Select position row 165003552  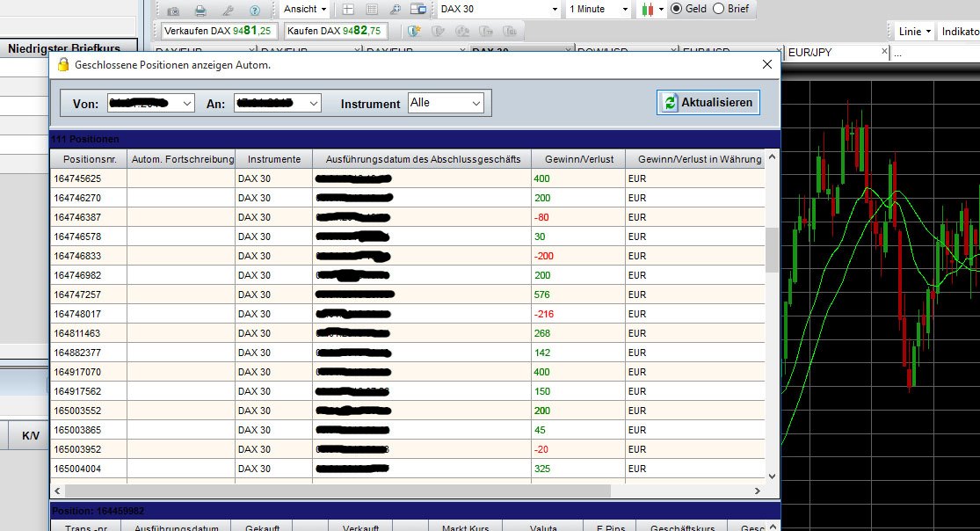(408, 411)
